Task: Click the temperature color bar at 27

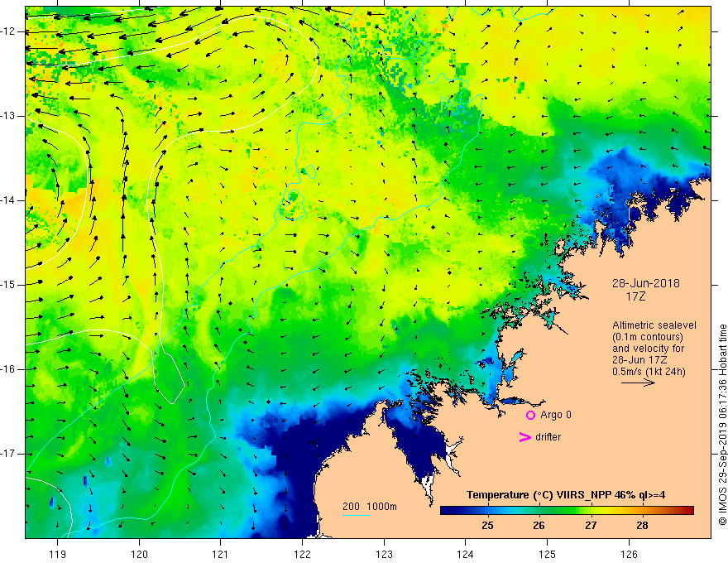Action: coord(591,511)
